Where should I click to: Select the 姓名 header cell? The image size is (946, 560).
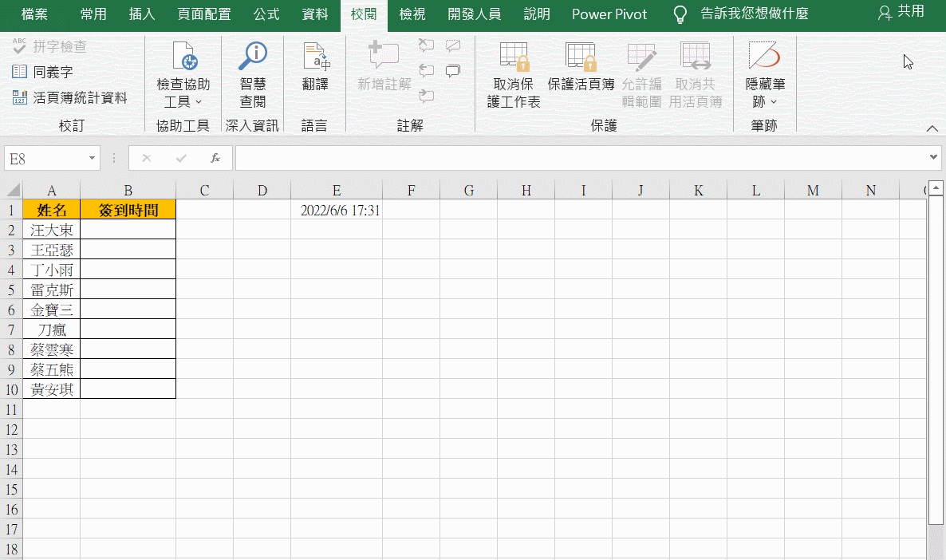pyautogui.click(x=51, y=209)
